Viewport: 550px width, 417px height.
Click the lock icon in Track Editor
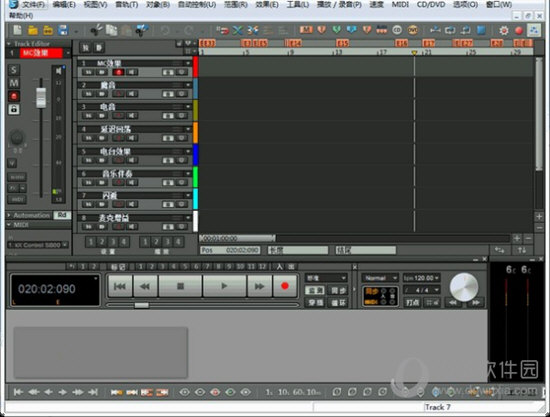coord(14,109)
